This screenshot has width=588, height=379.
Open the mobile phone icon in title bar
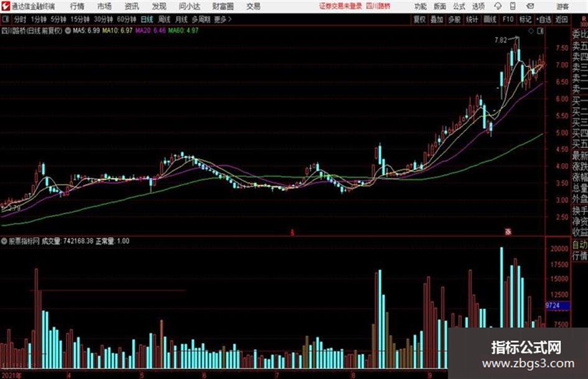coord(513,6)
